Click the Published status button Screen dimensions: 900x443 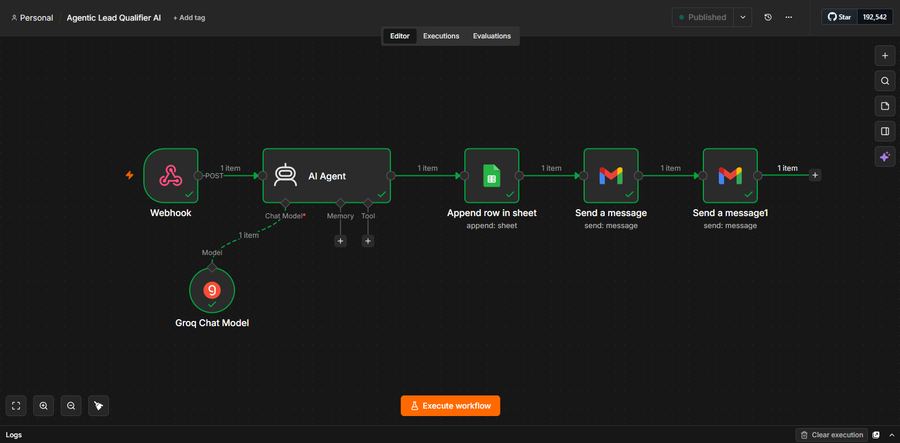[703, 17]
